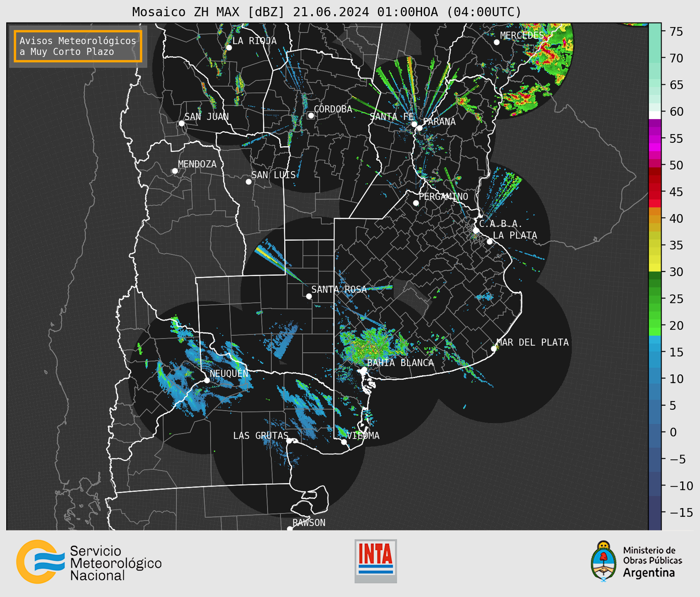The height and width of the screenshot is (597, 700).
Task: Click the SANTA ROSA city marker dot
Action: [309, 296]
